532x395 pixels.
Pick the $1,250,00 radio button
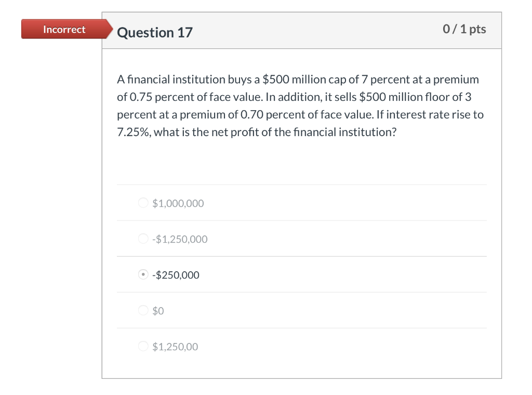tap(143, 347)
